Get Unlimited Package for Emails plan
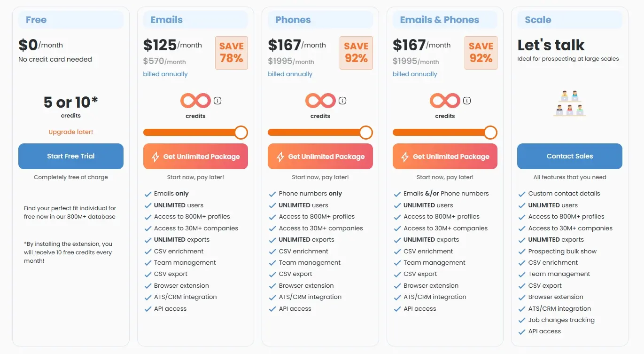 tap(195, 157)
